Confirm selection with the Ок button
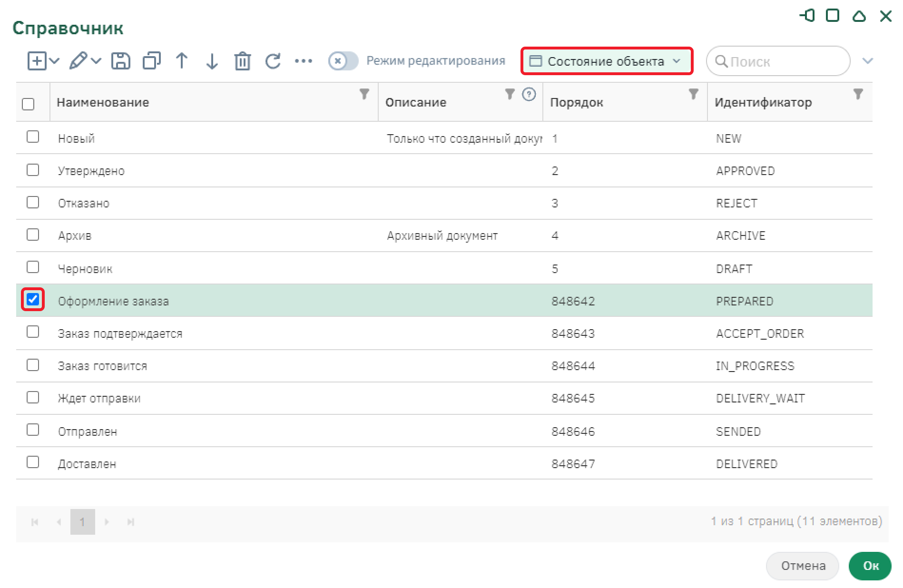The image size is (903, 588). pos(870,566)
